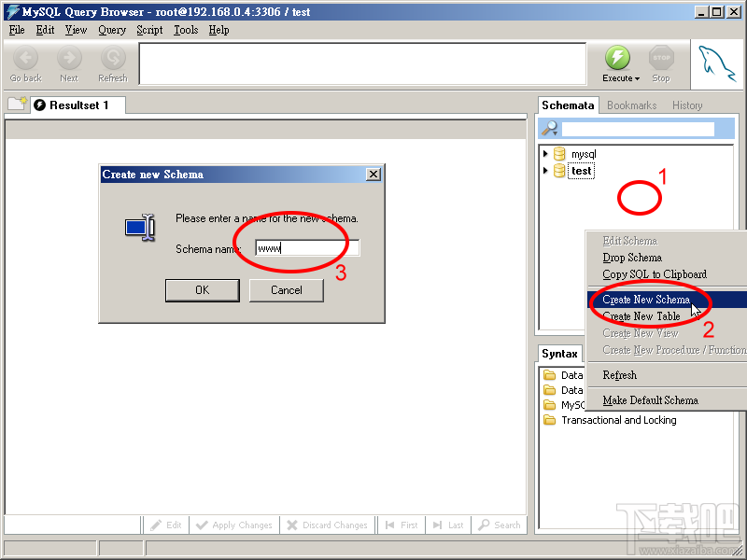Click the Go back navigation icon
This screenshot has height=560, width=747.
click(24, 58)
